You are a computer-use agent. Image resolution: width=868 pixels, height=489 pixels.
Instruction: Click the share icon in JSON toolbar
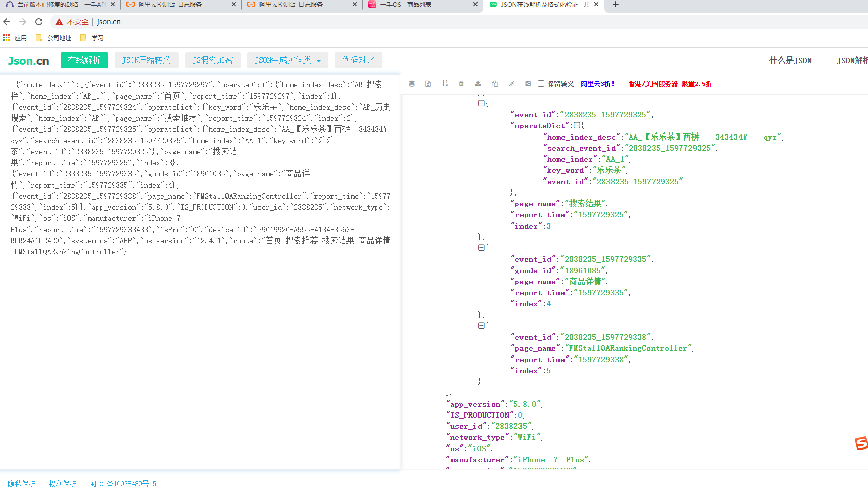click(528, 84)
